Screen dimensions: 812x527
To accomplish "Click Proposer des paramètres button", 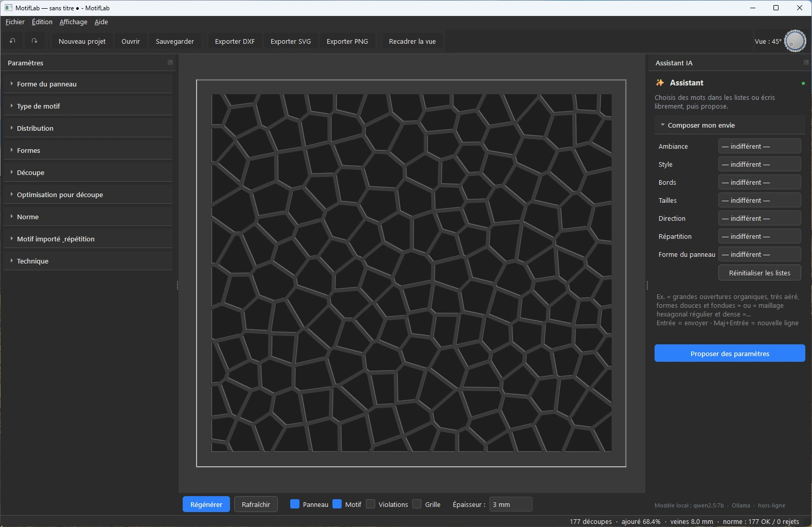I will 730,353.
